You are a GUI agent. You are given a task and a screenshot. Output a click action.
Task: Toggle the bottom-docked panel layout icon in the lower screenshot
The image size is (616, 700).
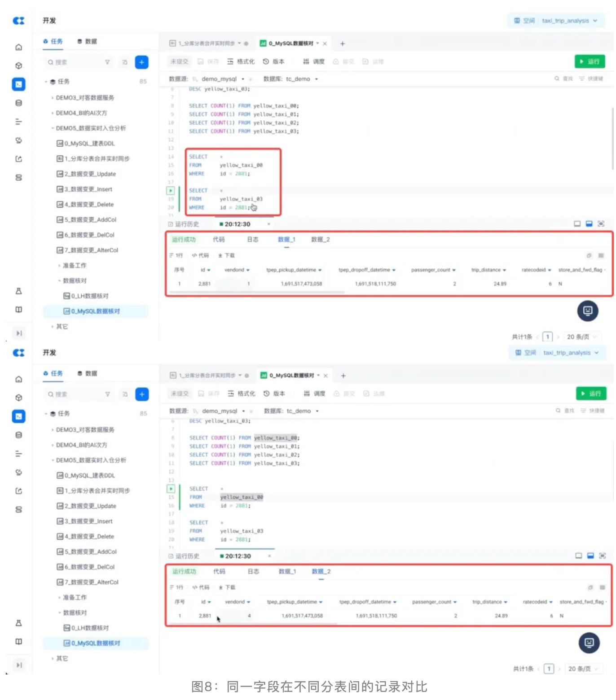click(x=590, y=556)
